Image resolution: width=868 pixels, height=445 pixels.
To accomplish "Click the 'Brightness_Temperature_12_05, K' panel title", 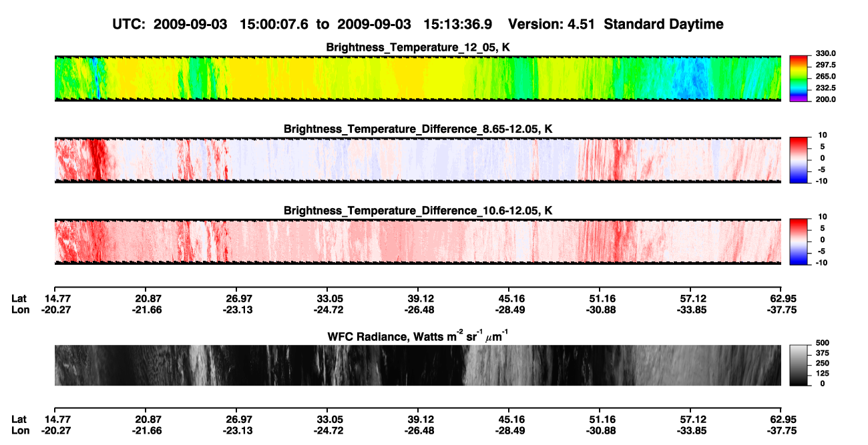I will coord(418,47).
